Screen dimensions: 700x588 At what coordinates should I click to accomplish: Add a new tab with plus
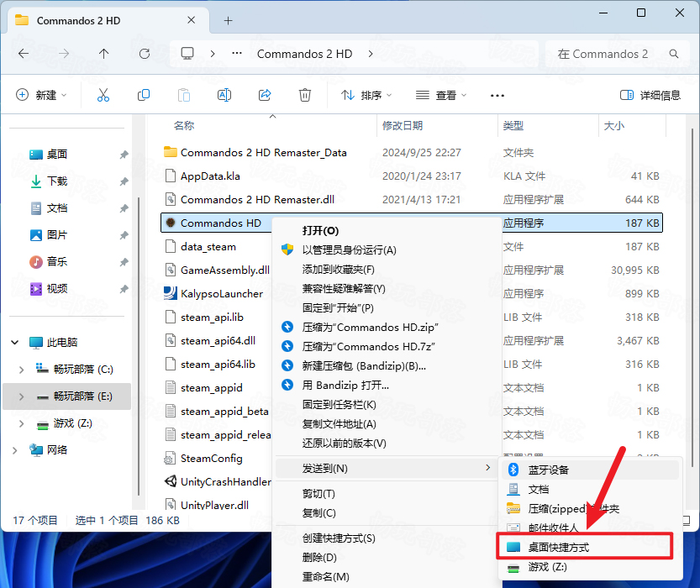pyautogui.click(x=228, y=20)
